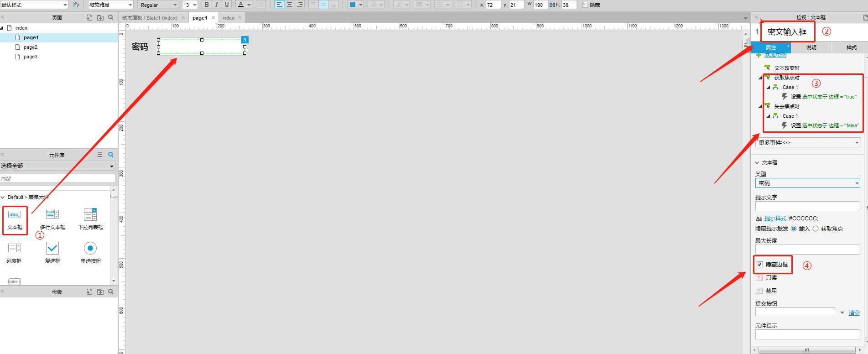Image resolution: width=868 pixels, height=354 pixels.
Task: Click the 清空 clear link
Action: click(854, 312)
